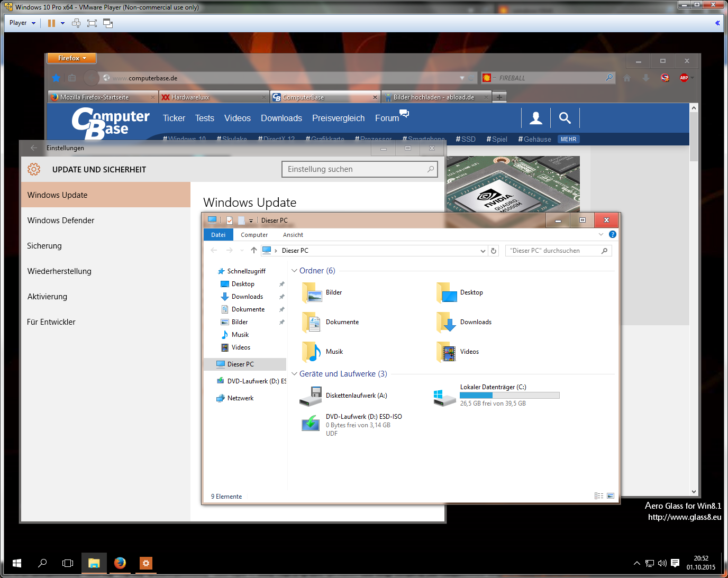The image size is (728, 578).
Task: Switch to Mozilla Firefox-Startseite tab
Action: point(103,97)
